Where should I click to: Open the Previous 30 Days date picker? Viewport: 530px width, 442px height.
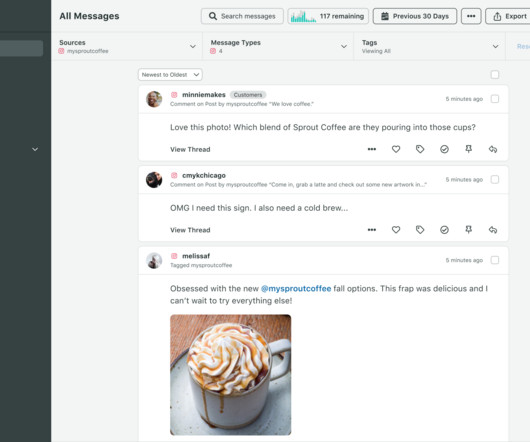pos(415,16)
